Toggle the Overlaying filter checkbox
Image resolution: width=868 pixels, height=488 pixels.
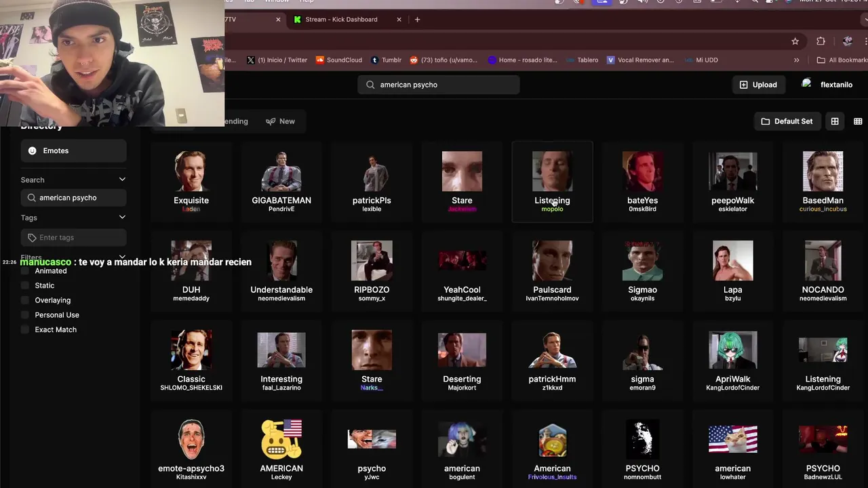tap(26, 300)
